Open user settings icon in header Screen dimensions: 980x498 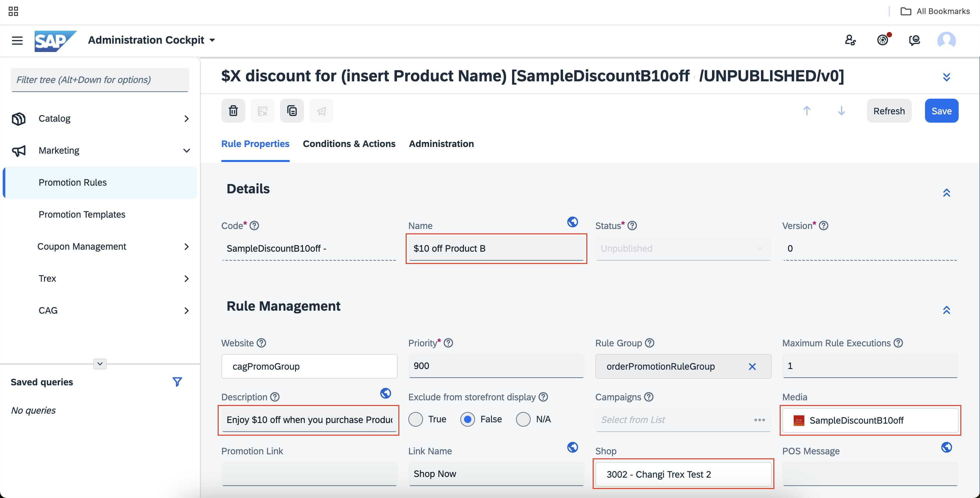850,40
